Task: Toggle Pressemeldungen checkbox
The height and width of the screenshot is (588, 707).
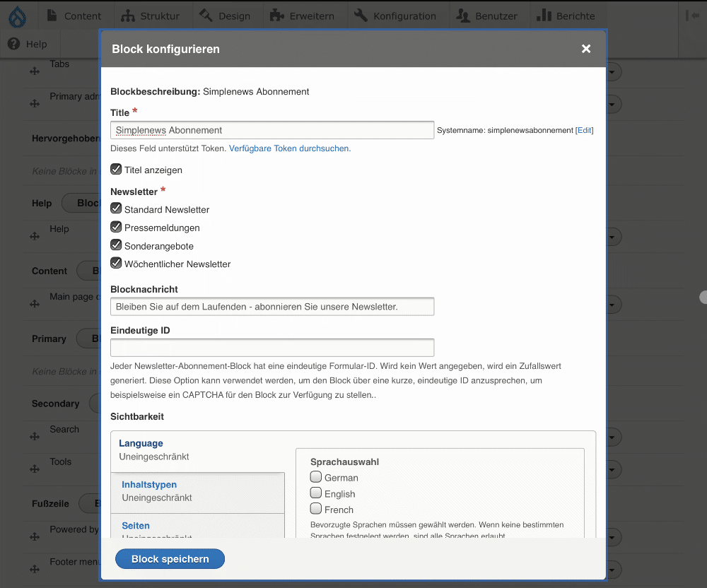Action: pos(116,227)
